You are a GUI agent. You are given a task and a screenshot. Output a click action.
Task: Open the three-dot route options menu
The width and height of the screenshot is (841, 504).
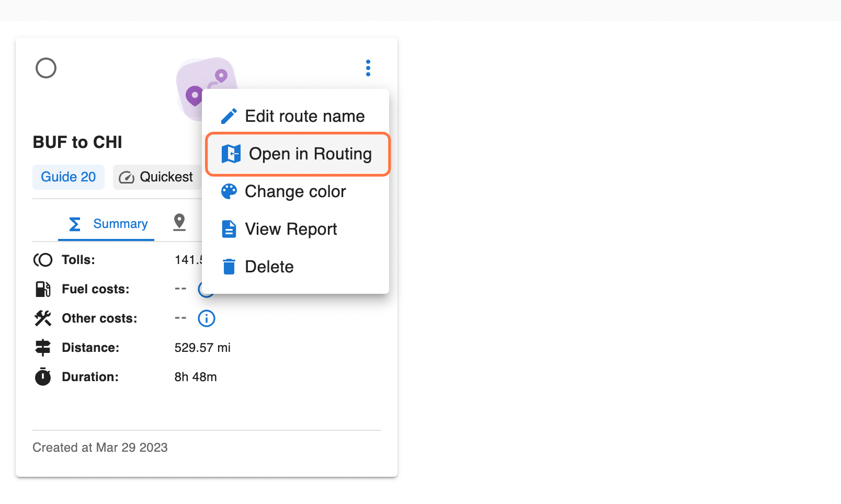coord(368,68)
